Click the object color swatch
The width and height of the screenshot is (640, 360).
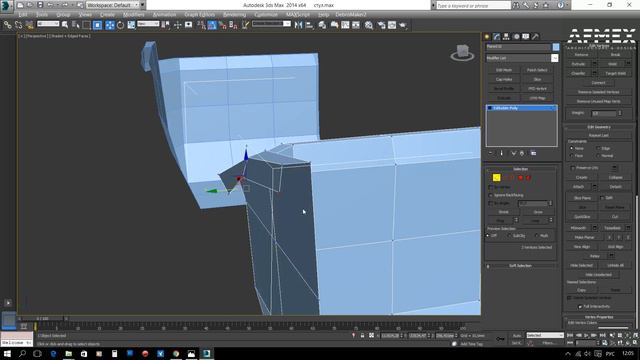point(556,47)
